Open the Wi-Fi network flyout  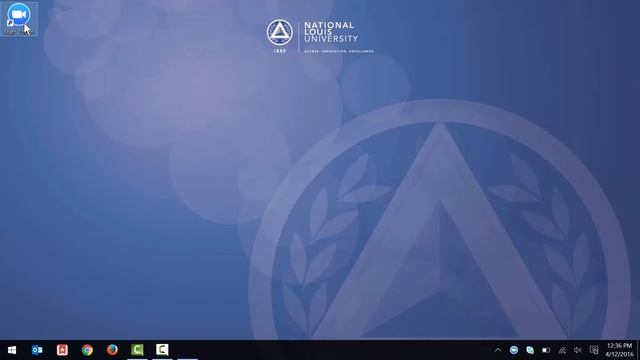point(562,350)
